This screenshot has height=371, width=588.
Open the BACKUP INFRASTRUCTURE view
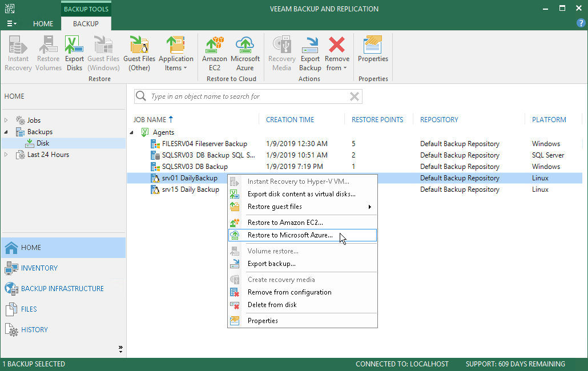click(x=63, y=289)
